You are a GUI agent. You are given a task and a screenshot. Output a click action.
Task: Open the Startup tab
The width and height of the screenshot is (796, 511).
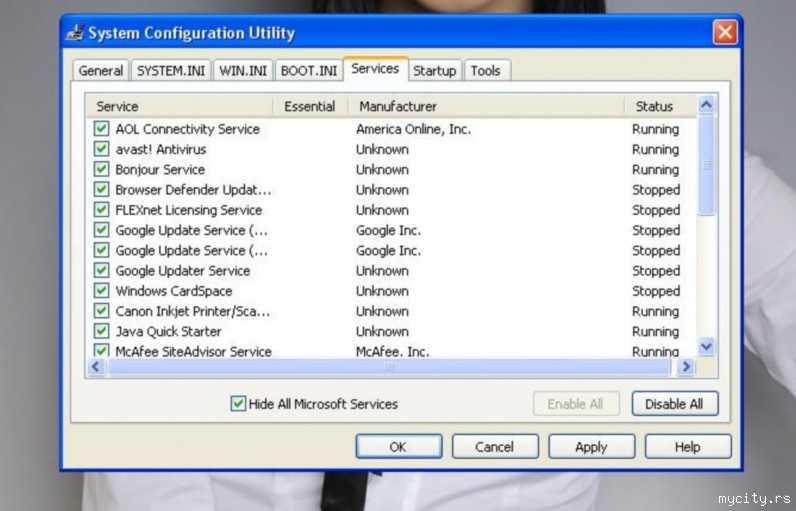coord(435,71)
